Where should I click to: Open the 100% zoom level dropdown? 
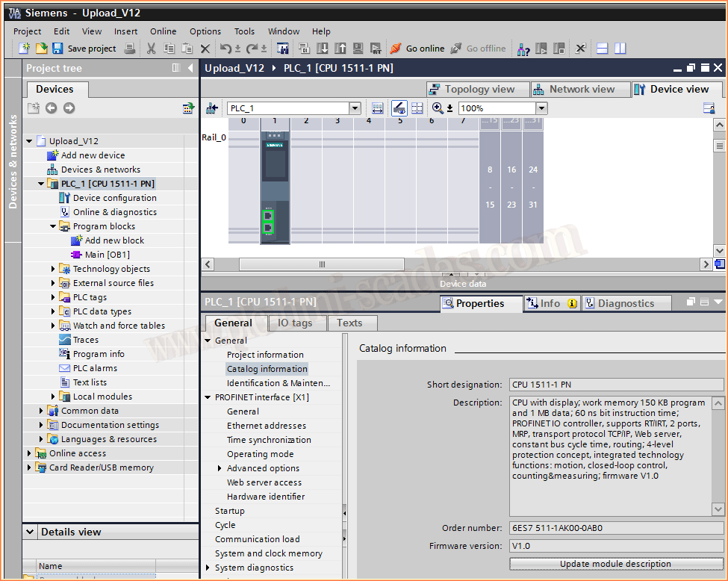point(541,108)
